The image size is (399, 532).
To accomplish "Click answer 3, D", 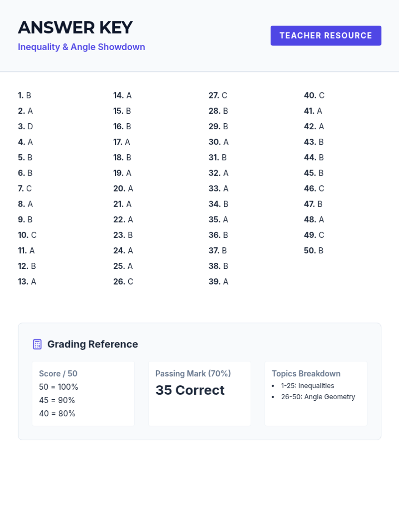I will click(x=26, y=126).
